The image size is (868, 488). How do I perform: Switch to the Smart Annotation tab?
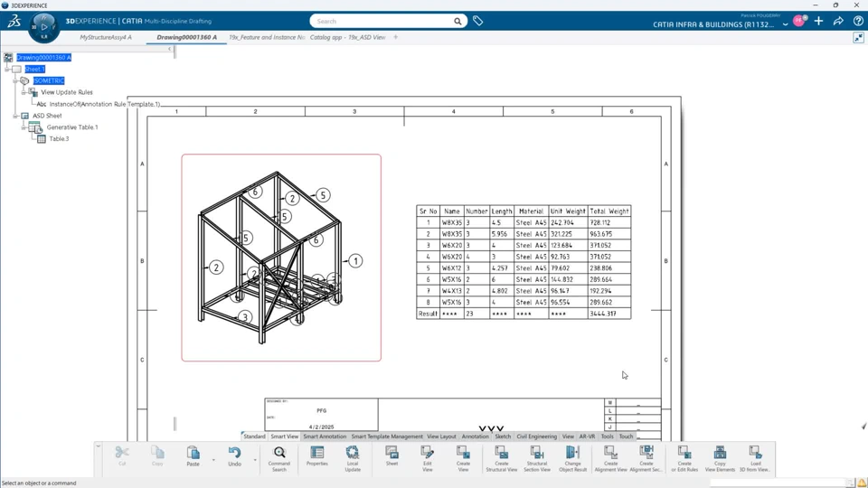(325, 436)
